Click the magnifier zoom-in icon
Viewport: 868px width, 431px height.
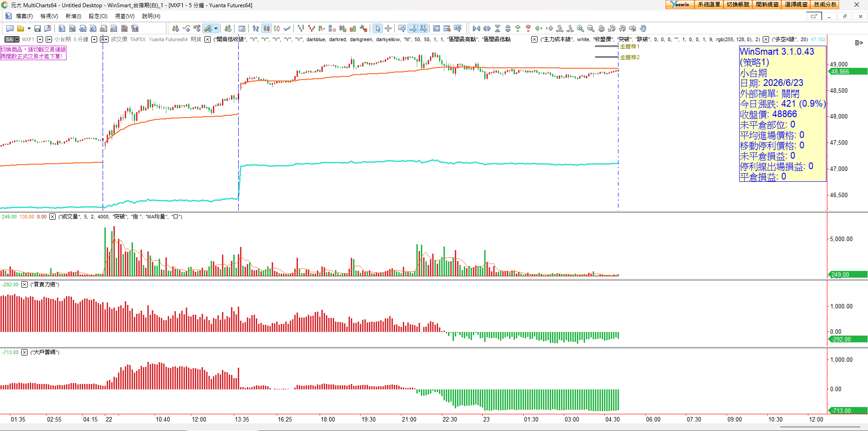coord(580,28)
